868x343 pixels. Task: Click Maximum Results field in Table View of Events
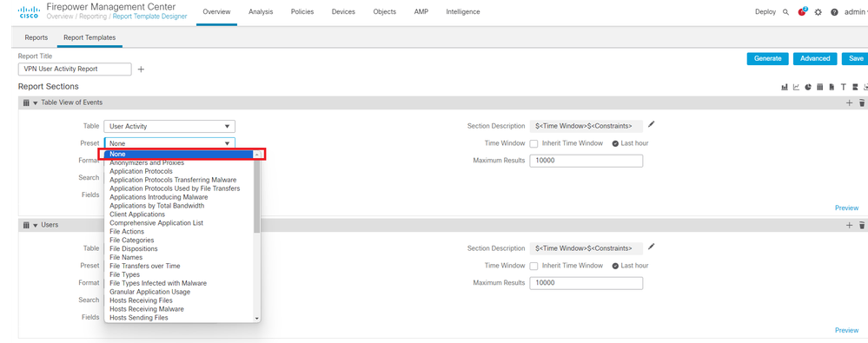(586, 161)
